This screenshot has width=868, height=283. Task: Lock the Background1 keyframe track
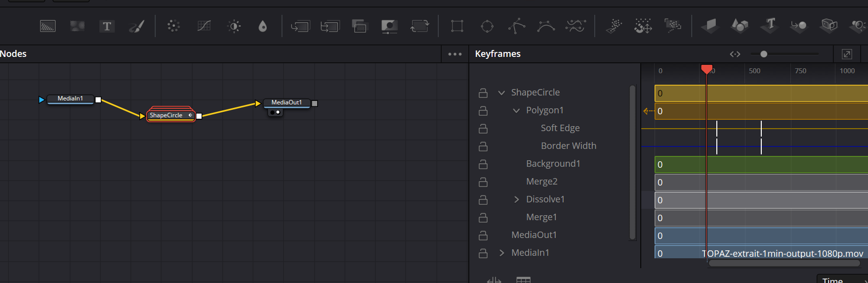click(x=483, y=164)
